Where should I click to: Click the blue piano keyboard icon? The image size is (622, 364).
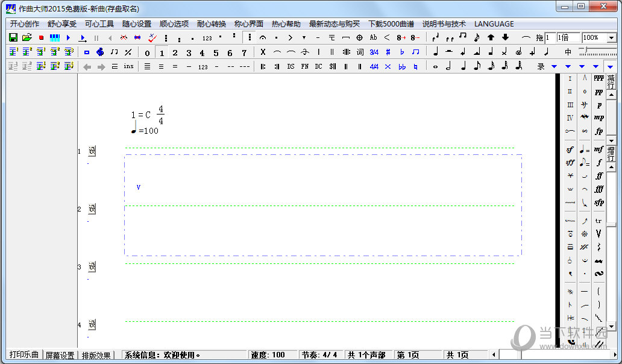coord(55,37)
